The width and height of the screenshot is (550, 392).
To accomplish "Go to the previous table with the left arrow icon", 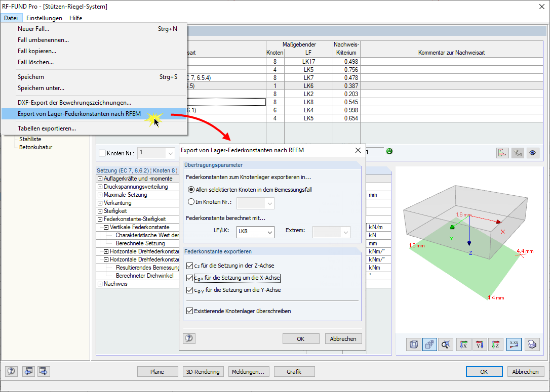I will coord(28,371).
